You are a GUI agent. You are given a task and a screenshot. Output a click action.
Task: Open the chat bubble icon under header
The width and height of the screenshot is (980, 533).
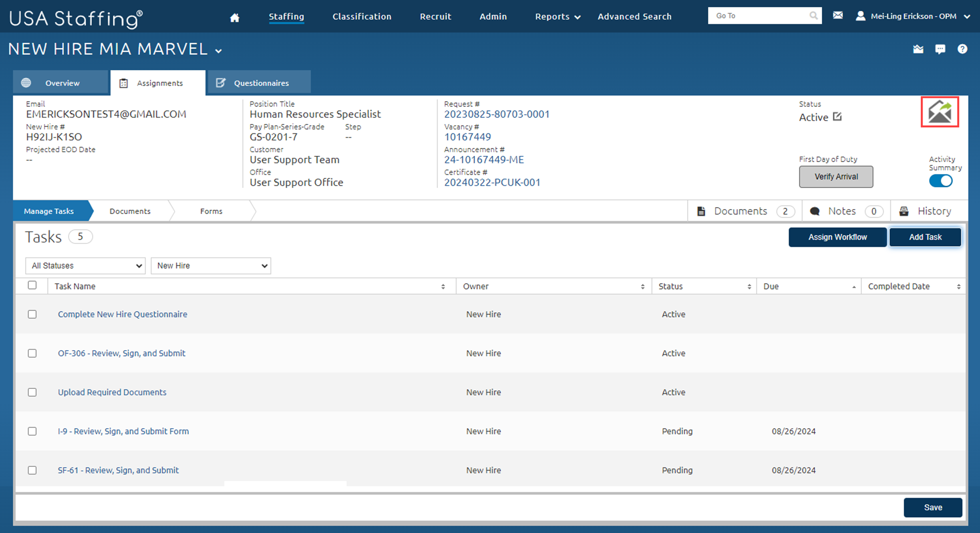click(x=940, y=49)
